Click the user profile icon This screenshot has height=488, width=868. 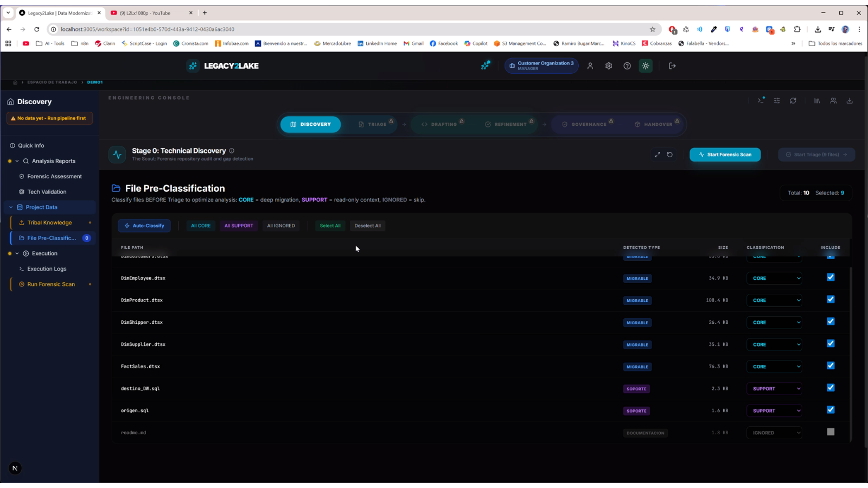(590, 66)
